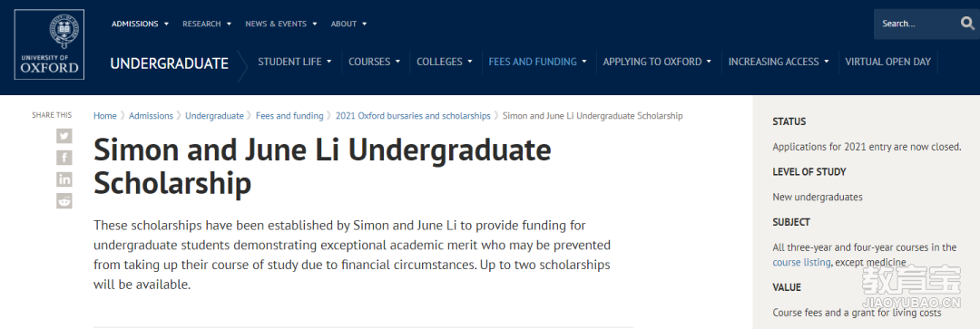980x329 pixels.
Task: Open the Courses menu
Action: (x=375, y=62)
